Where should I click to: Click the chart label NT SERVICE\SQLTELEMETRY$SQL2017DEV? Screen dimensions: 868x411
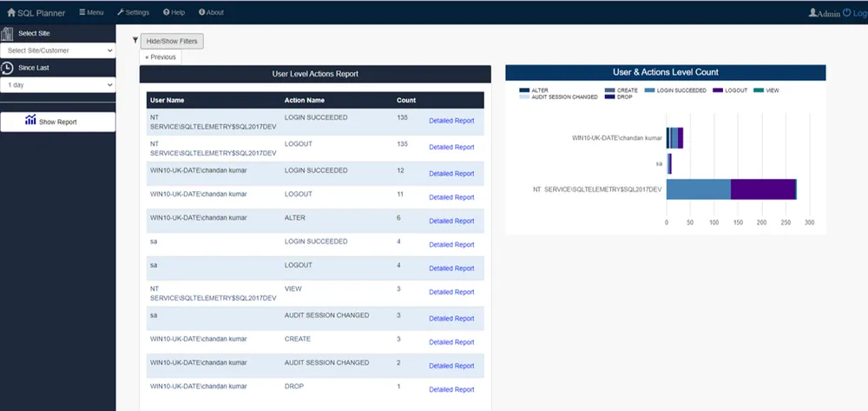tap(597, 189)
